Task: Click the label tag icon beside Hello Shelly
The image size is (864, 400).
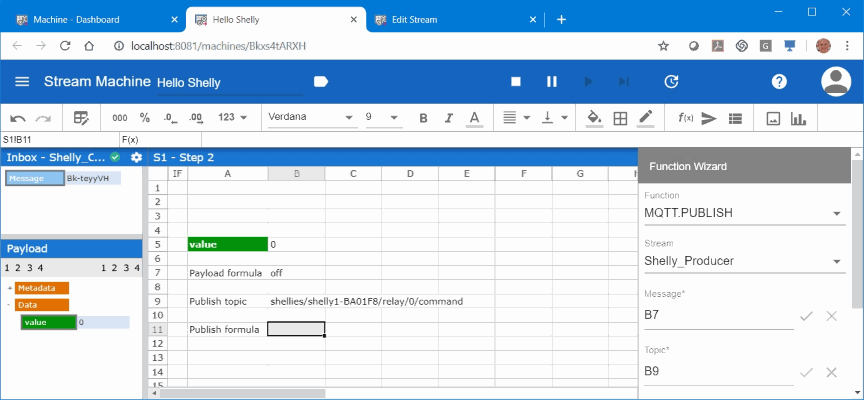Action: 321,82
